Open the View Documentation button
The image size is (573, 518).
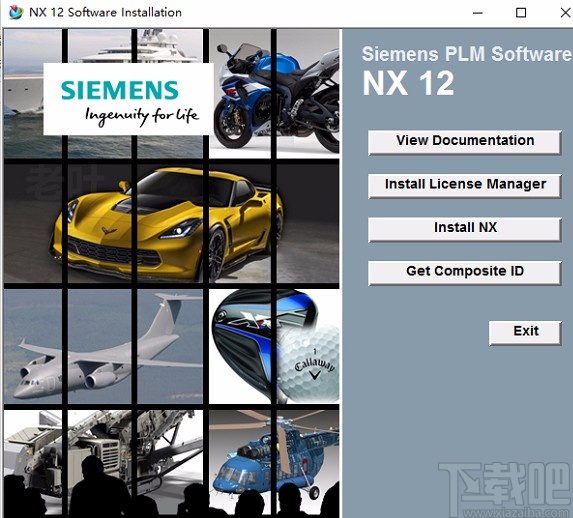464,142
